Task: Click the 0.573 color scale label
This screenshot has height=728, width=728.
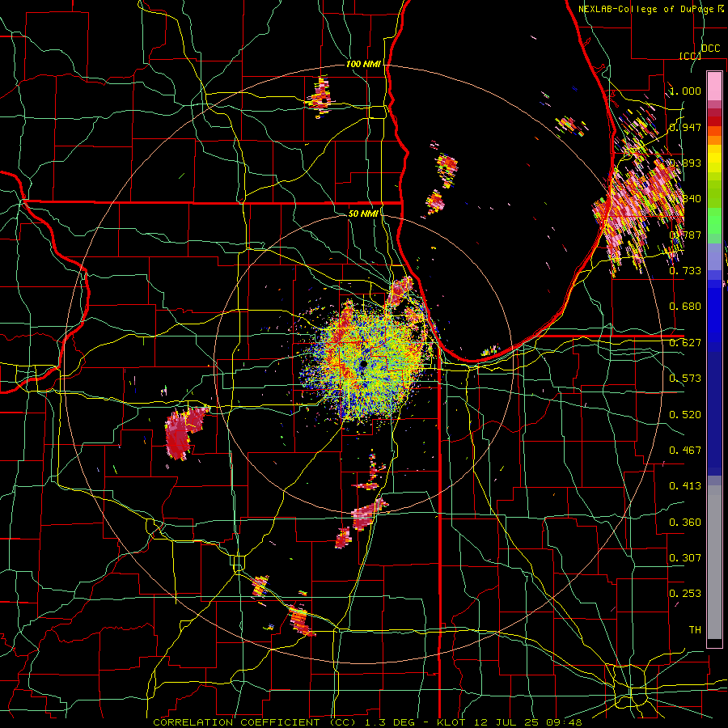Action: pos(685,379)
